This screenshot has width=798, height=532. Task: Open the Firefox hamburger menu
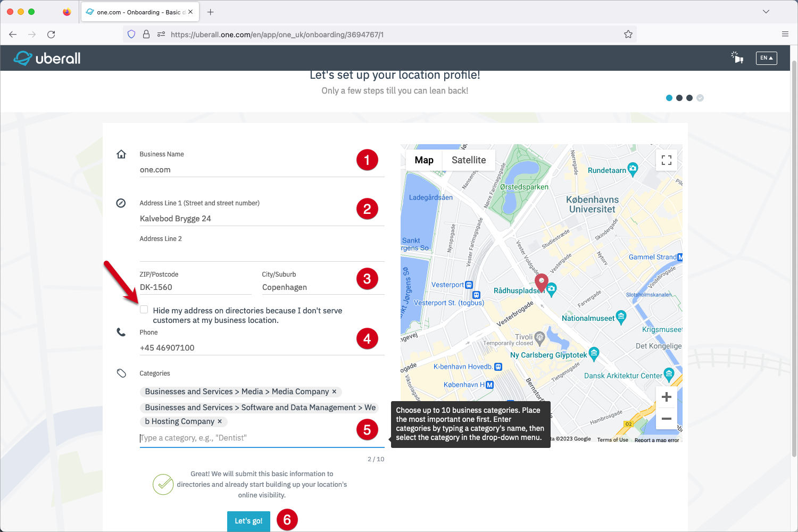pos(785,35)
